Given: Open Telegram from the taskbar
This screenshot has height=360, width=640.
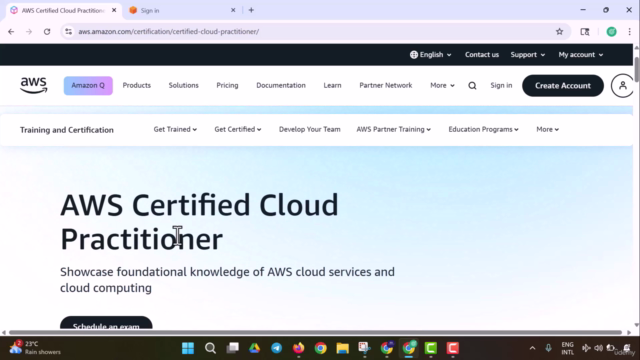Looking at the screenshot, I should [x=276, y=348].
